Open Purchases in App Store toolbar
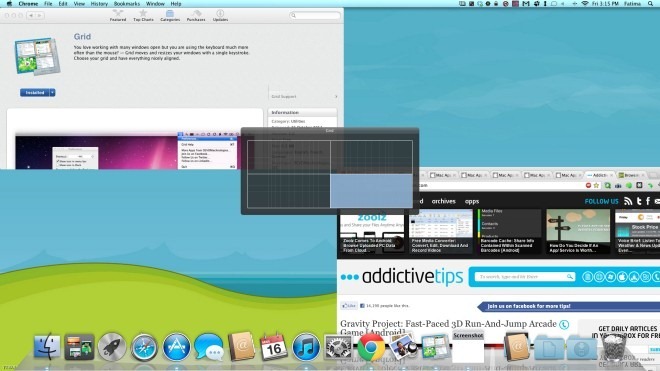This screenshot has height=371, width=660. pos(196,16)
